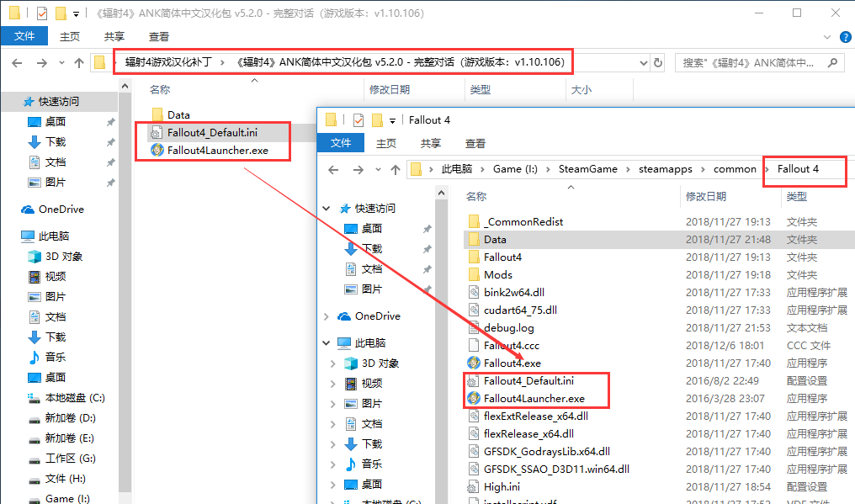Click the 视频 film icon in back window sidebar
The image size is (855, 504).
35,277
